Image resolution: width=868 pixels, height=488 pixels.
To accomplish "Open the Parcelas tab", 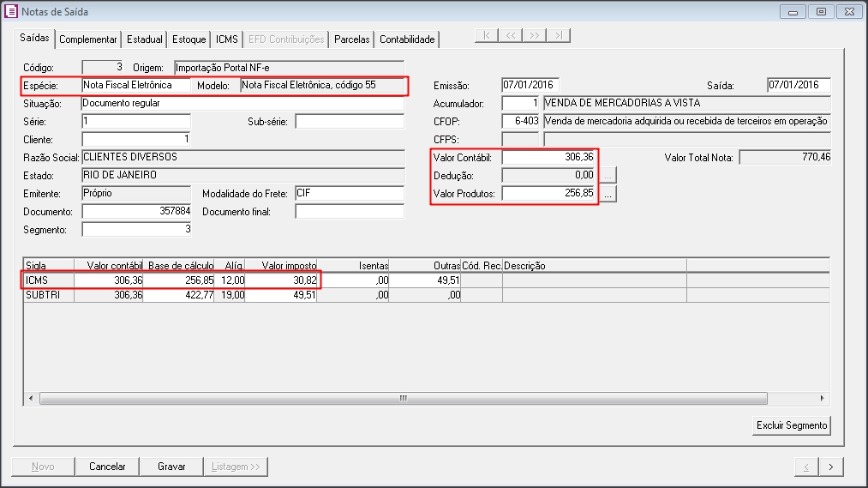I will coord(352,39).
